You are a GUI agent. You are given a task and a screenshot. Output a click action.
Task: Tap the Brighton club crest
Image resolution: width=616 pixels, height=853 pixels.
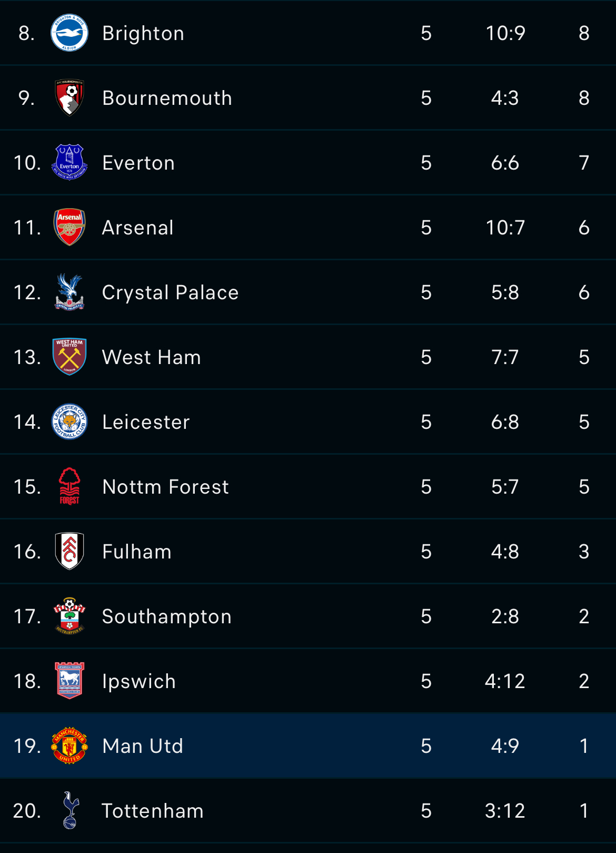(x=69, y=33)
